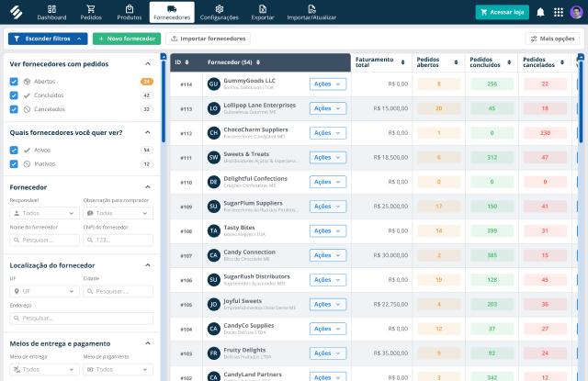This screenshot has height=381, width=588.
Task: Click the table's right-side vertical scrollbar
Action: click(581, 101)
